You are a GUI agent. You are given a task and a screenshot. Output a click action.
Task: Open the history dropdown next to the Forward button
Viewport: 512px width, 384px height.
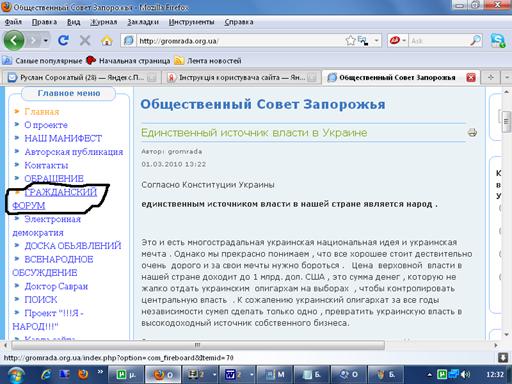coord(46,41)
